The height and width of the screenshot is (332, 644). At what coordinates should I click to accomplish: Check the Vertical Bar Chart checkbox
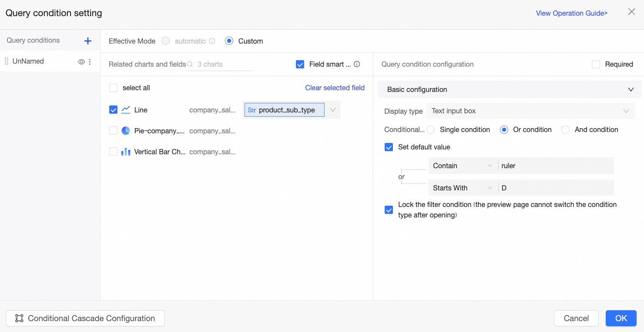[x=113, y=152]
